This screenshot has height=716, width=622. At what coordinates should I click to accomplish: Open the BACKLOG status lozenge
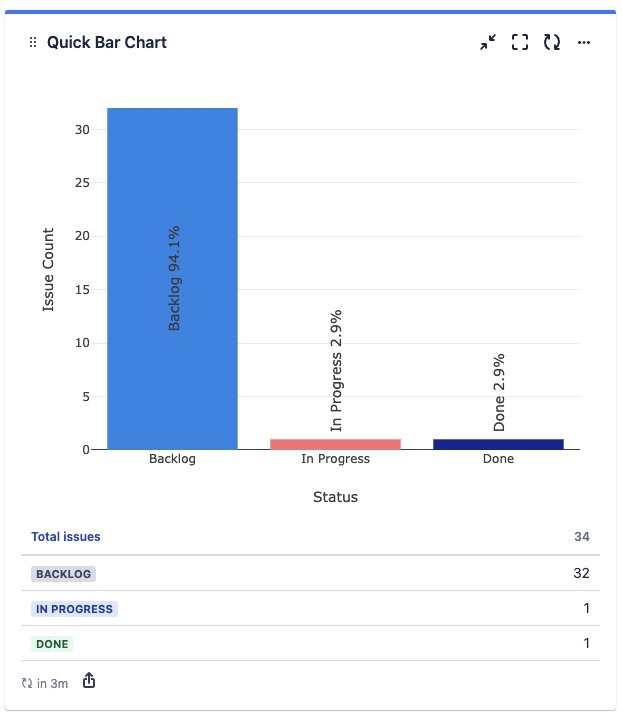point(64,574)
